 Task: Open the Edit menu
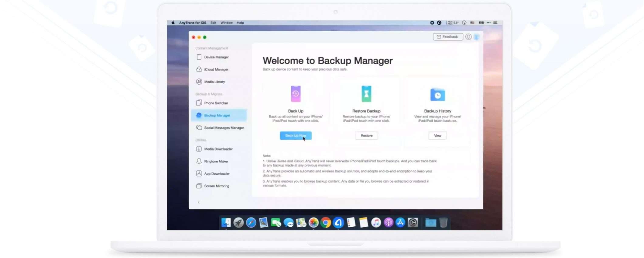click(x=213, y=23)
